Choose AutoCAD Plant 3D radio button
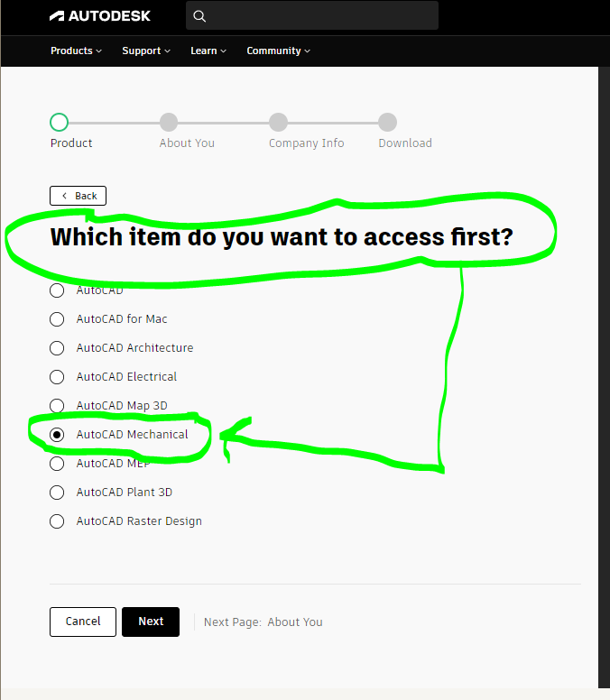Image resolution: width=610 pixels, height=700 pixels. click(x=57, y=493)
